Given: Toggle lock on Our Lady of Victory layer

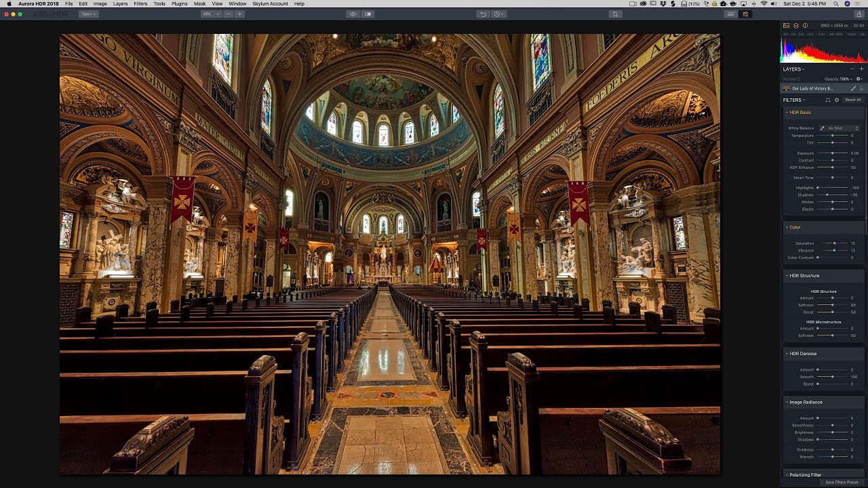Looking at the screenshot, I should tap(861, 88).
